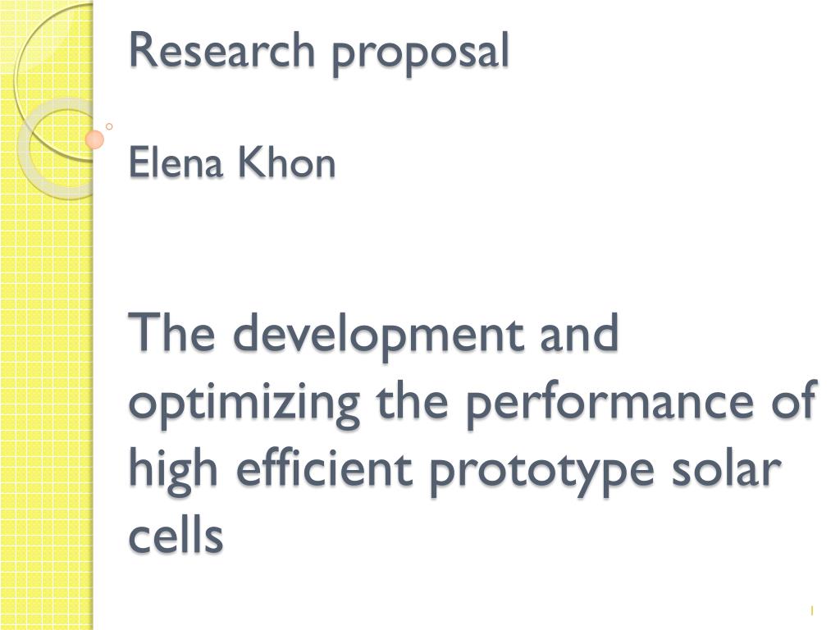
Task: Select the large thin ring graphic
Action: coord(53,82)
